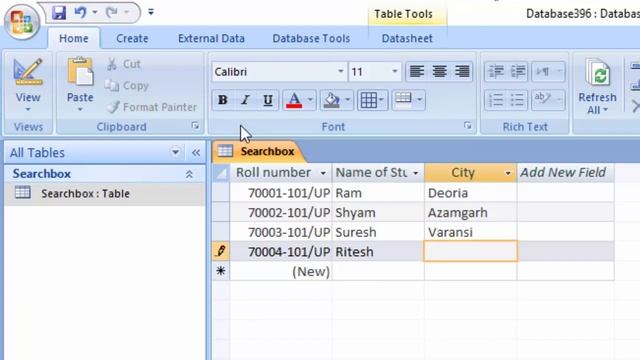Toggle Italic formatting
The height and width of the screenshot is (360, 640).
pos(245,100)
